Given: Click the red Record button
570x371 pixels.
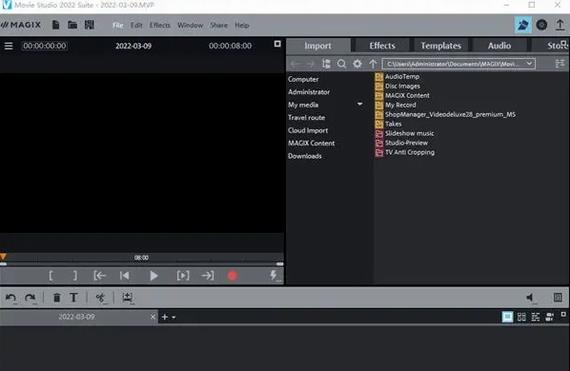Looking at the screenshot, I should pyautogui.click(x=232, y=276).
